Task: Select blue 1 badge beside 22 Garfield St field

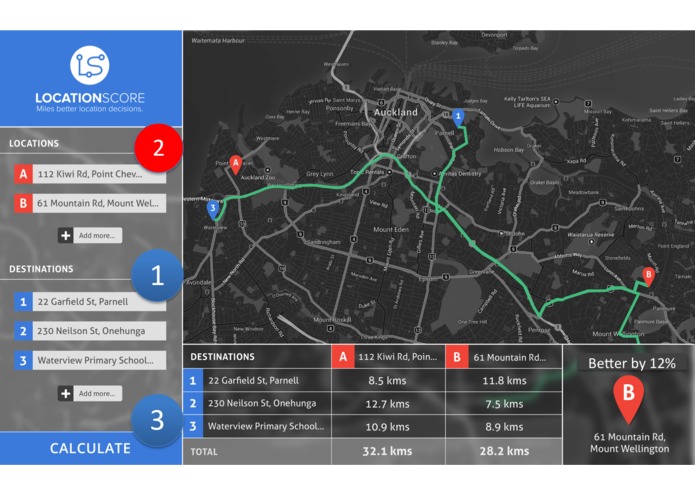Action: click(23, 302)
